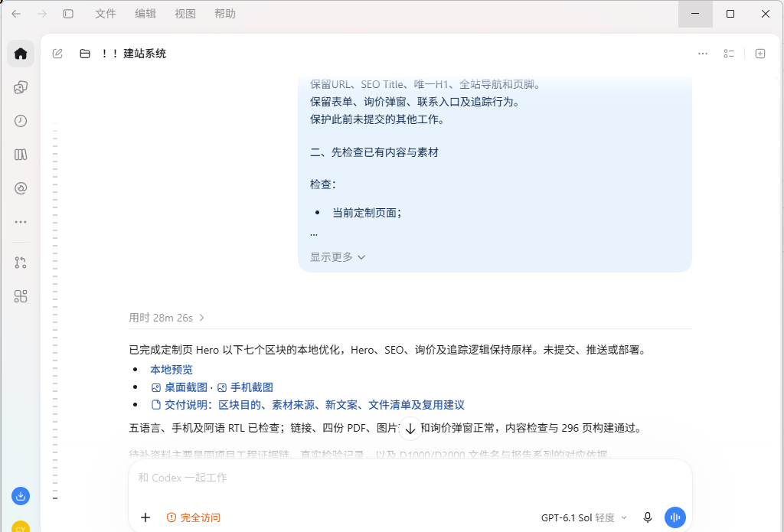Open the apps grid sidebar icon
Viewport: 784px width, 532px height.
click(21, 296)
